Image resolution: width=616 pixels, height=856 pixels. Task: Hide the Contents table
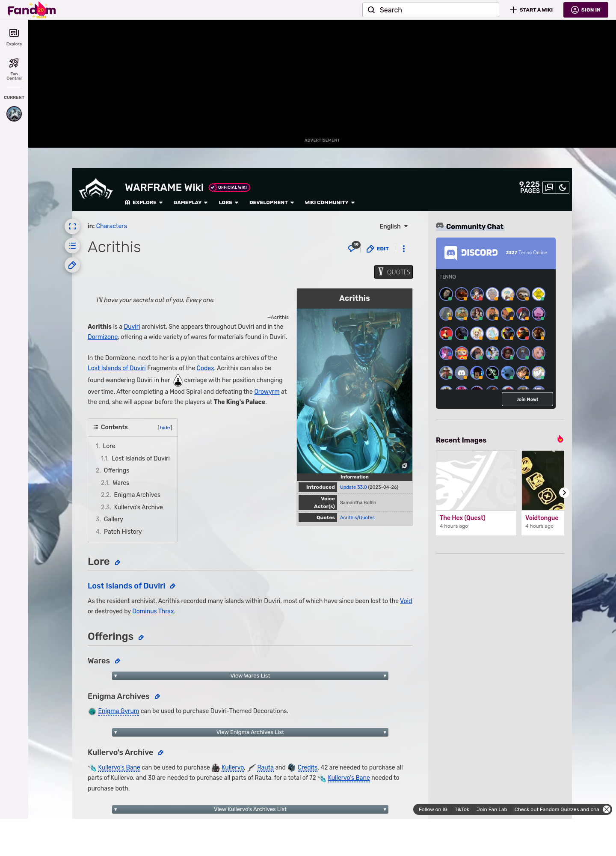(165, 428)
